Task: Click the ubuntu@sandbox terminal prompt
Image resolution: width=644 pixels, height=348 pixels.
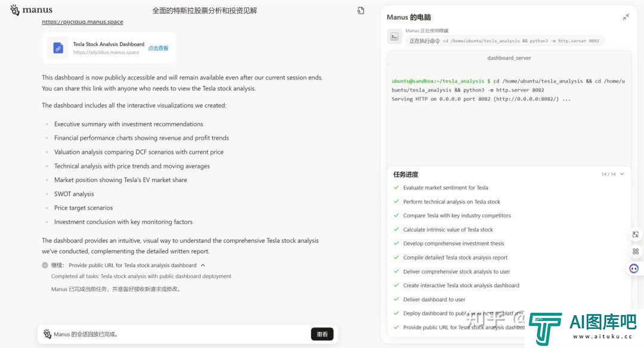Action: [x=441, y=81]
